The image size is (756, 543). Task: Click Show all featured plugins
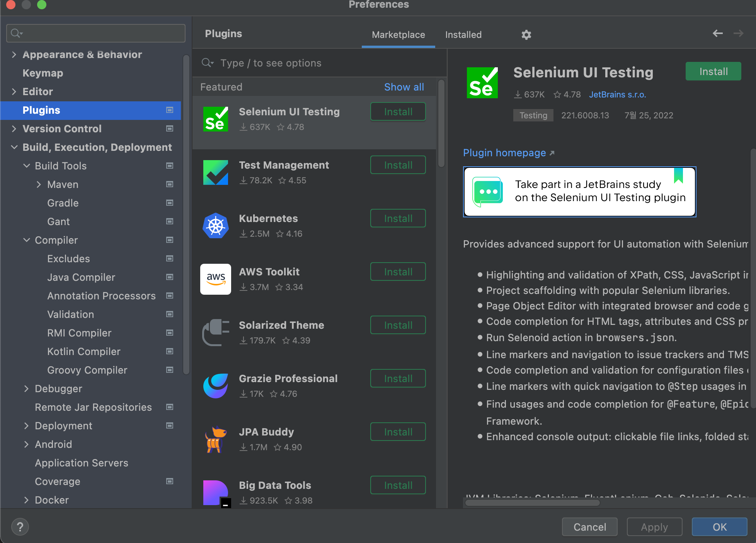pos(404,87)
